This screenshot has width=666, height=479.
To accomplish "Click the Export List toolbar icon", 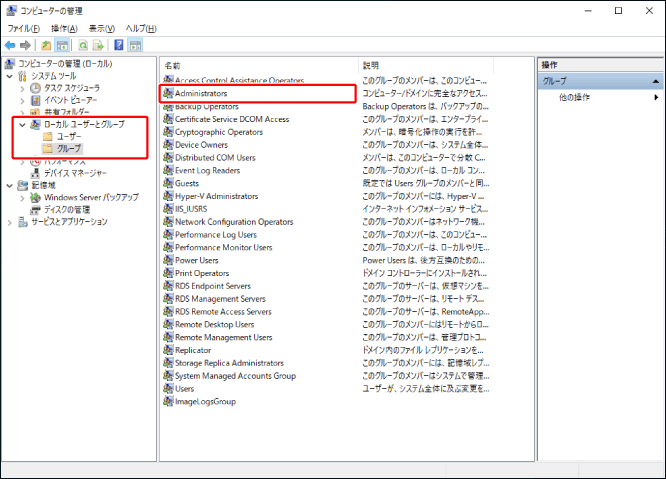I will coord(98,45).
